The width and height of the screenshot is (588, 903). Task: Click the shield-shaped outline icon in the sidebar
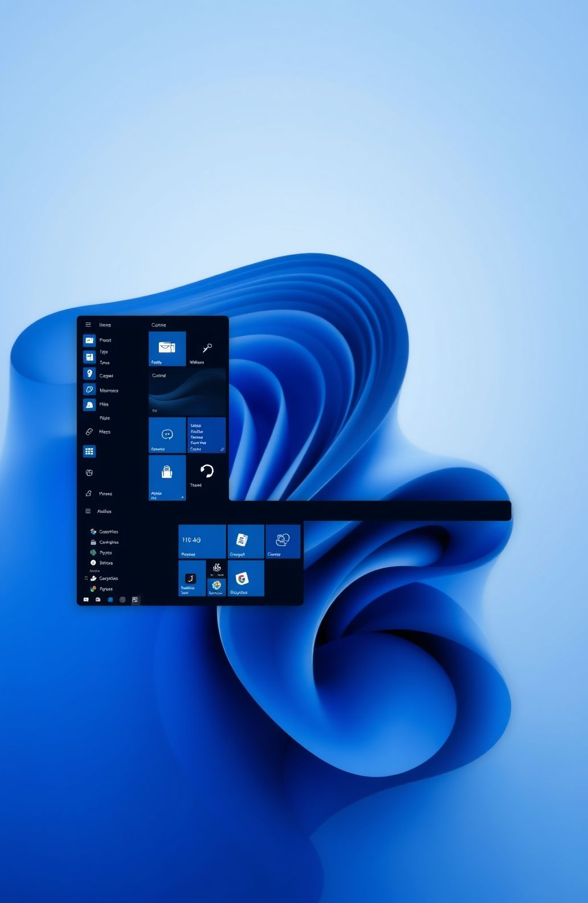pos(89,473)
